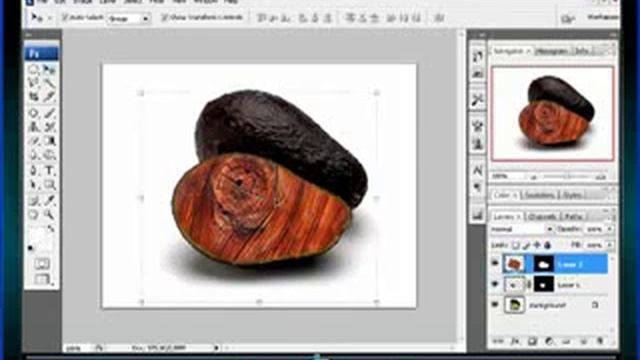Image resolution: width=640 pixels, height=360 pixels.
Task: Select the Hand tool
Action: point(34,215)
